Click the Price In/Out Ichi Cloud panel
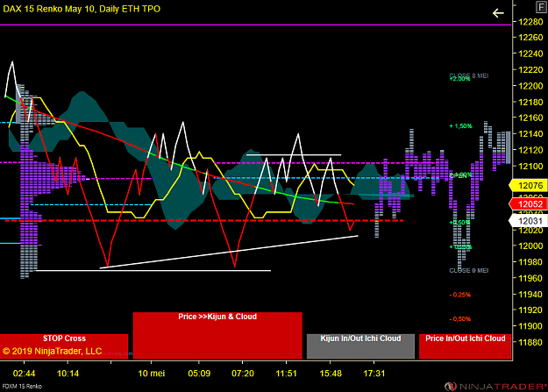The height and width of the screenshot is (392, 548). (466, 346)
